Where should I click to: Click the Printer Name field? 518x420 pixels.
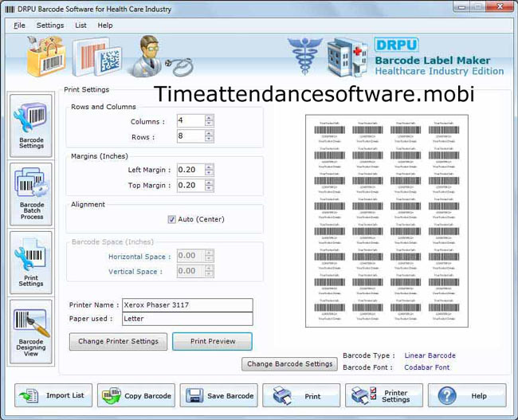[187, 305]
